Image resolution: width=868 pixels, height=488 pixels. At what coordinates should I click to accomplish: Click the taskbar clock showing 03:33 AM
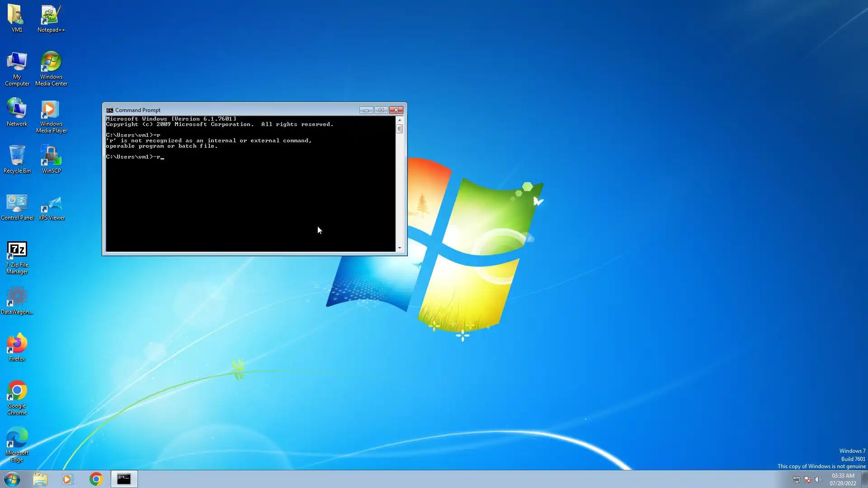843,479
